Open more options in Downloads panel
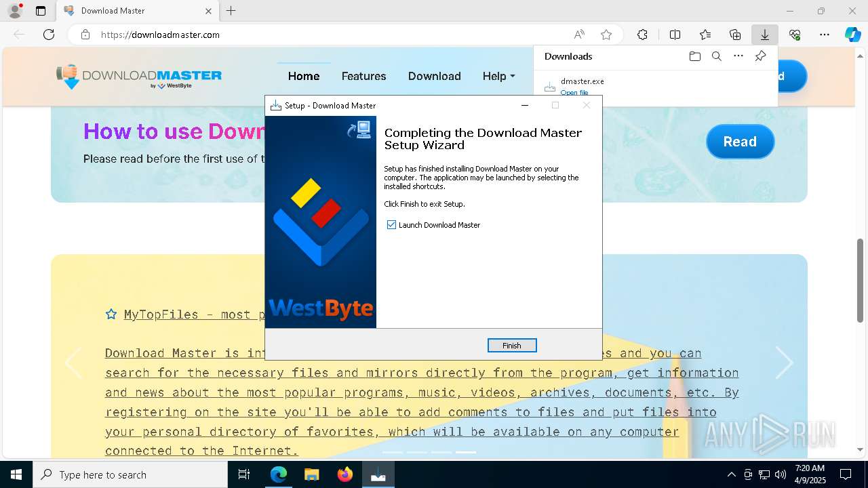The height and width of the screenshot is (488, 868). [738, 56]
